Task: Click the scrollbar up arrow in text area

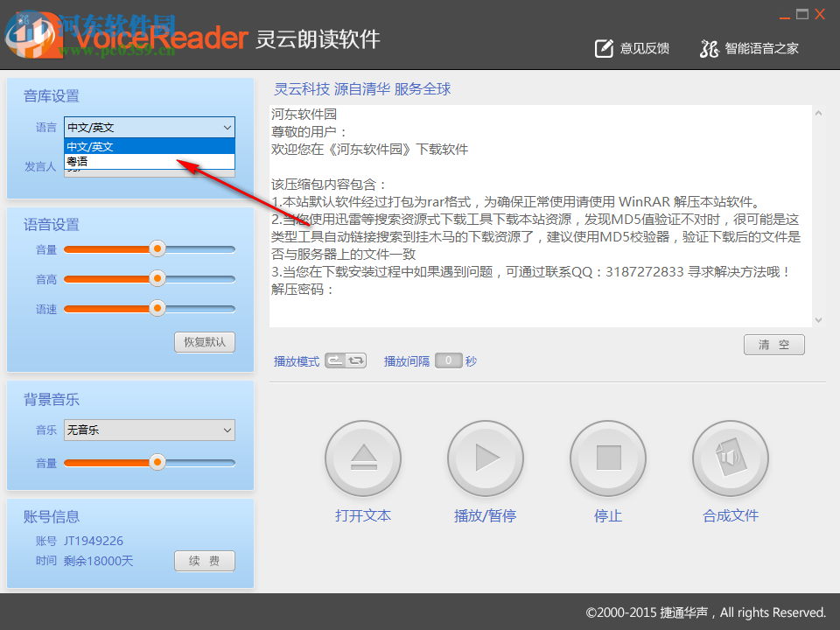Action: (819, 112)
